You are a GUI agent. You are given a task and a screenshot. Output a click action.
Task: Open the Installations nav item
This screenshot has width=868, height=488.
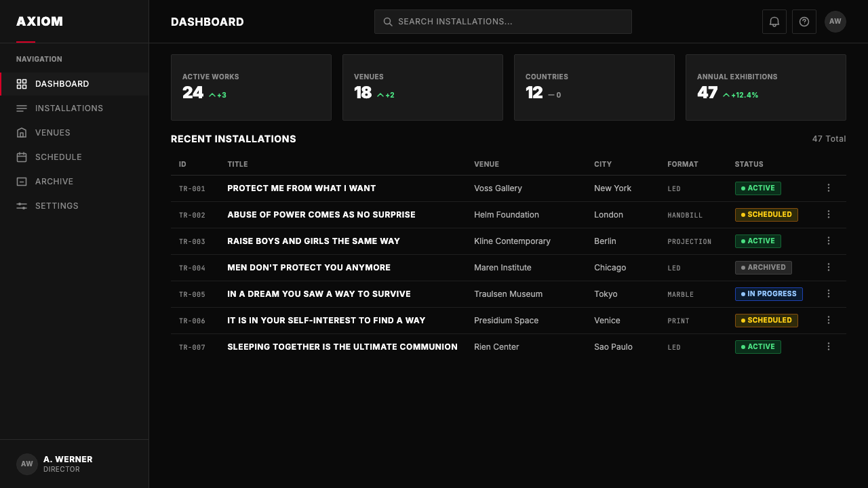(75, 108)
